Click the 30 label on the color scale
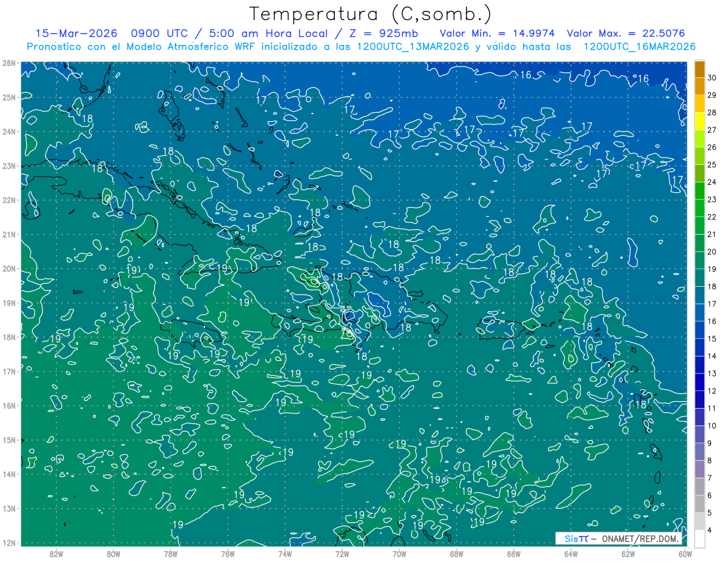Image resolution: width=728 pixels, height=562 pixels. pyautogui.click(x=712, y=78)
